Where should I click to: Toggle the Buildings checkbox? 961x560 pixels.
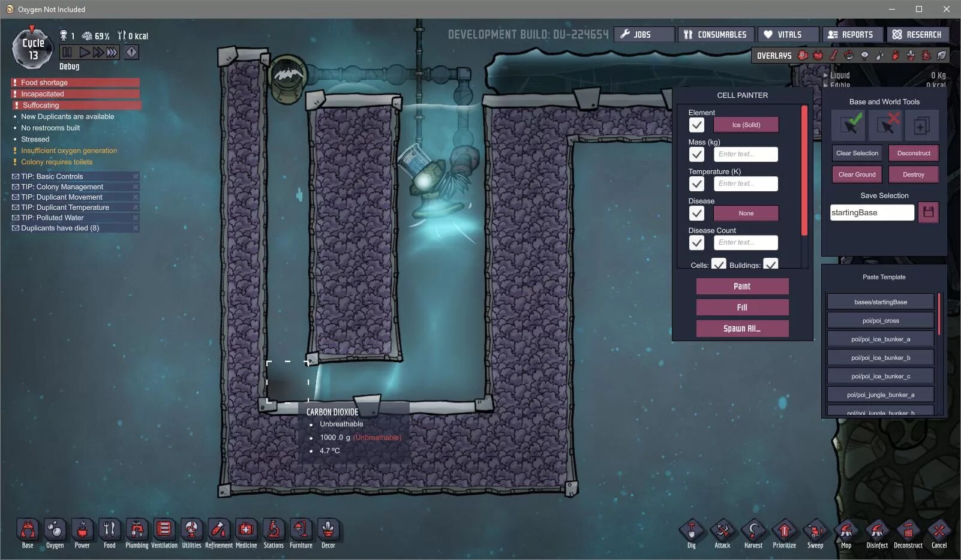pyautogui.click(x=771, y=264)
